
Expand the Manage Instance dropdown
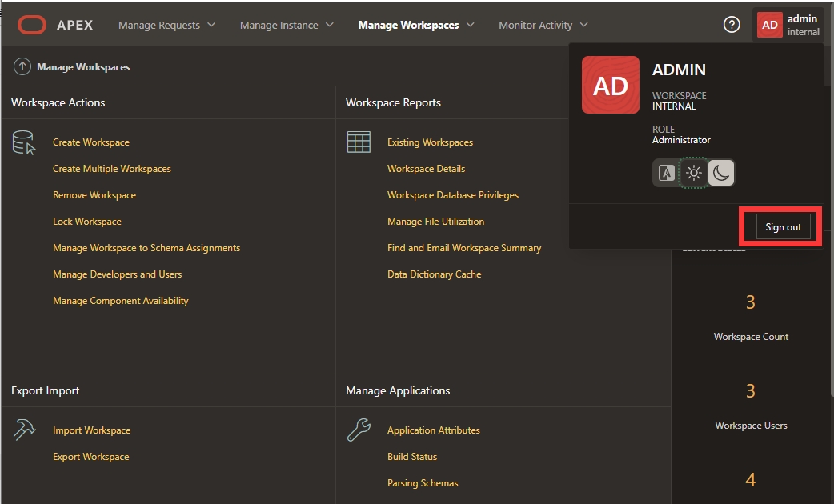click(287, 25)
